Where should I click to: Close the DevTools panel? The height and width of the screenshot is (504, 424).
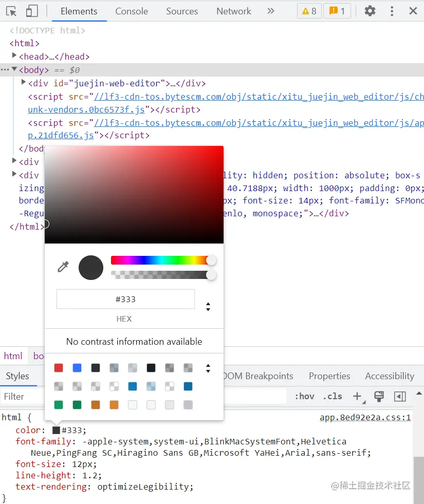(413, 11)
